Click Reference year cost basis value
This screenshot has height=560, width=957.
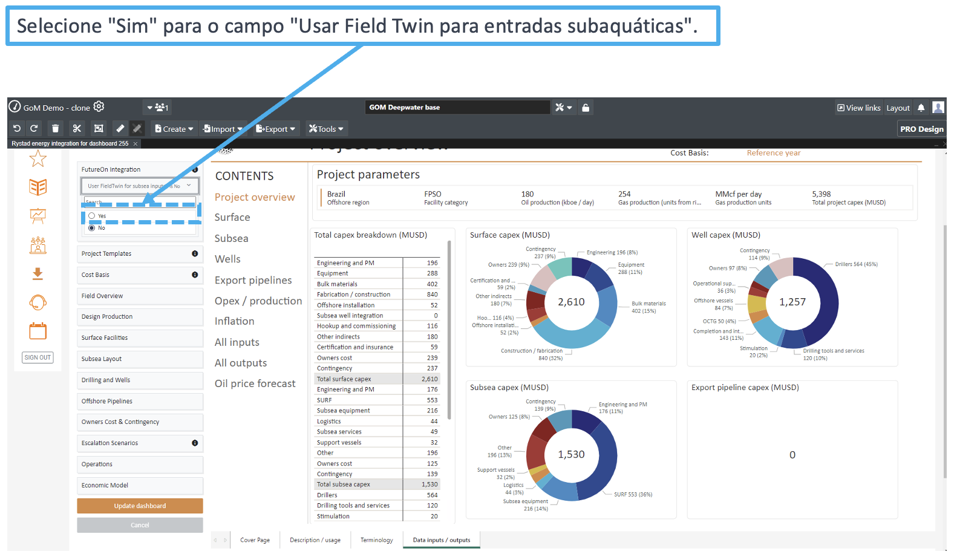773,153
